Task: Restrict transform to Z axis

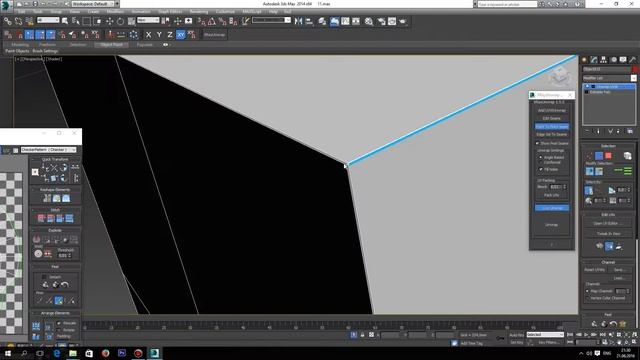Action: tap(170, 35)
